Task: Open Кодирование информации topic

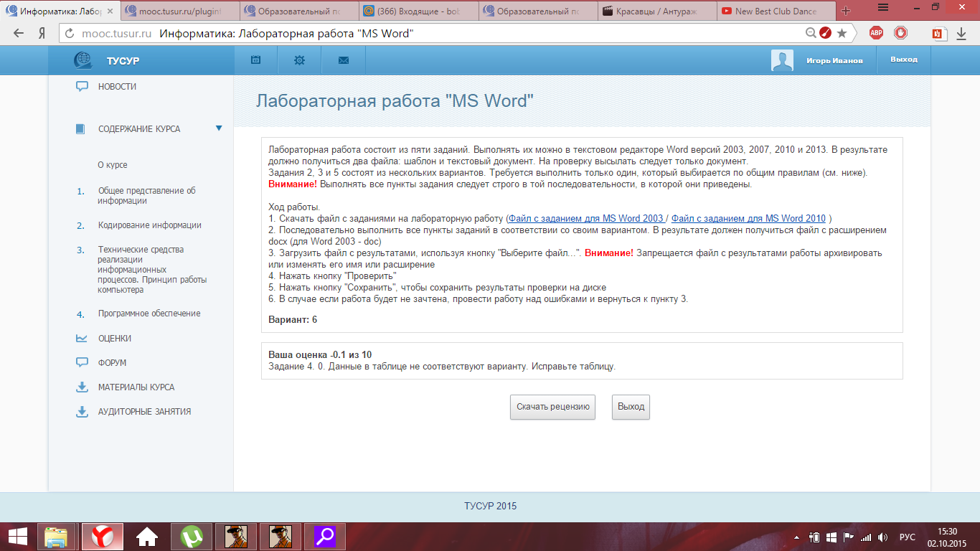Action: pyautogui.click(x=150, y=225)
